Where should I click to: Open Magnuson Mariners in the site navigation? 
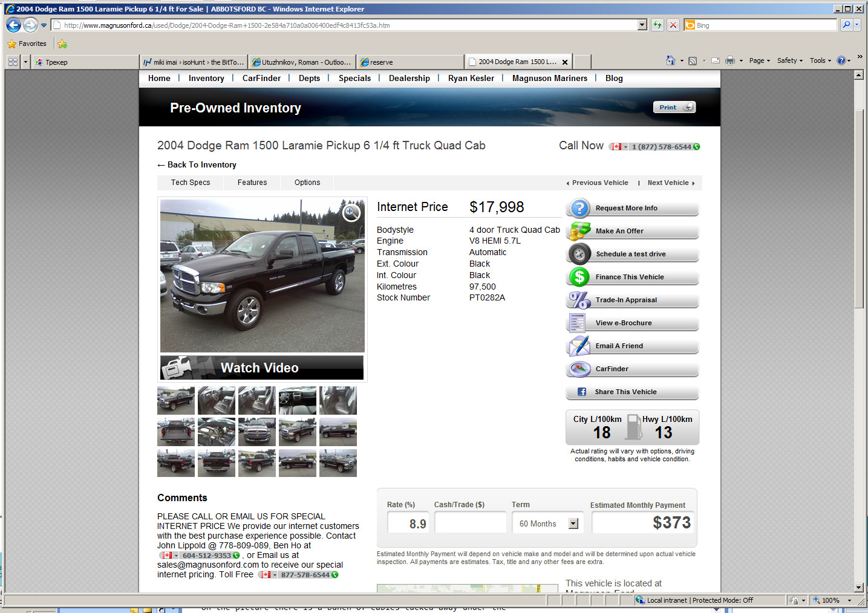pos(550,78)
